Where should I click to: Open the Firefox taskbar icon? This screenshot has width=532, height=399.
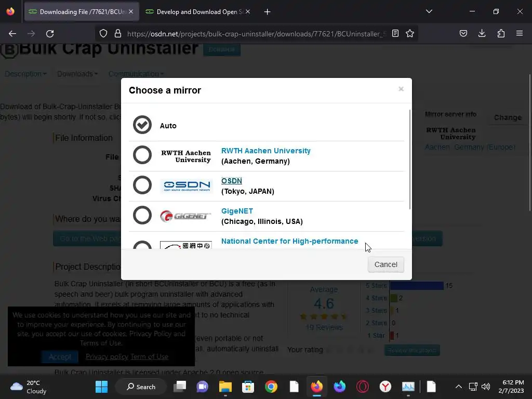click(x=316, y=387)
